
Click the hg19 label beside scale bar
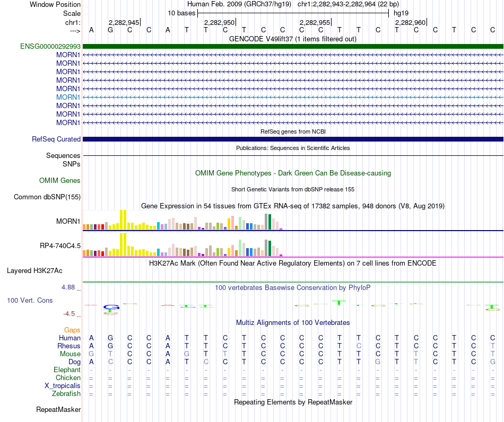point(401,13)
